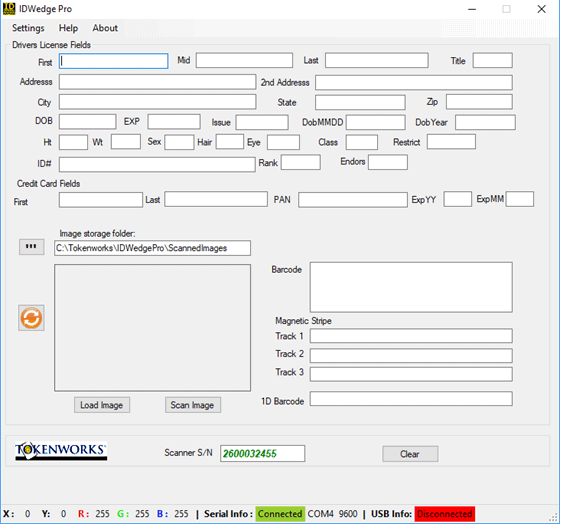Screen dimensions: 561x525
Task: Click the Scan Image button
Action: (193, 405)
